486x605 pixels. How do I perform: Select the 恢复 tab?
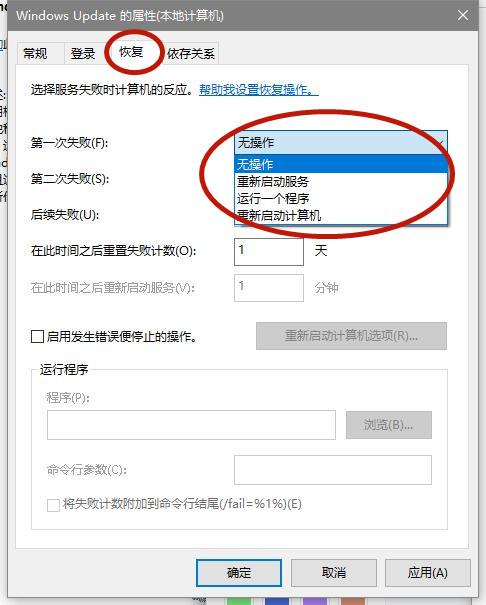[132, 51]
